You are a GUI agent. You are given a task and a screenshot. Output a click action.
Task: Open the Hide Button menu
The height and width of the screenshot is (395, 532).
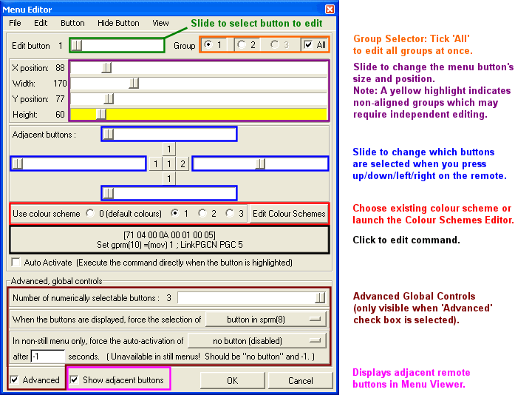(117, 23)
